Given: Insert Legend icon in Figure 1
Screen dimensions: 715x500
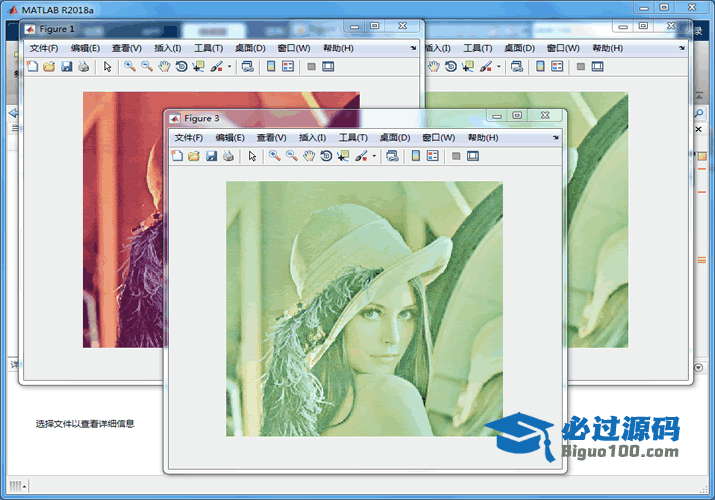Looking at the screenshot, I should pyautogui.click(x=288, y=67).
